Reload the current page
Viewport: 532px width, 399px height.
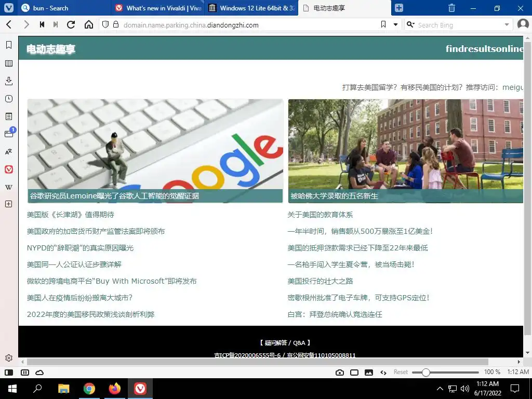tap(71, 24)
